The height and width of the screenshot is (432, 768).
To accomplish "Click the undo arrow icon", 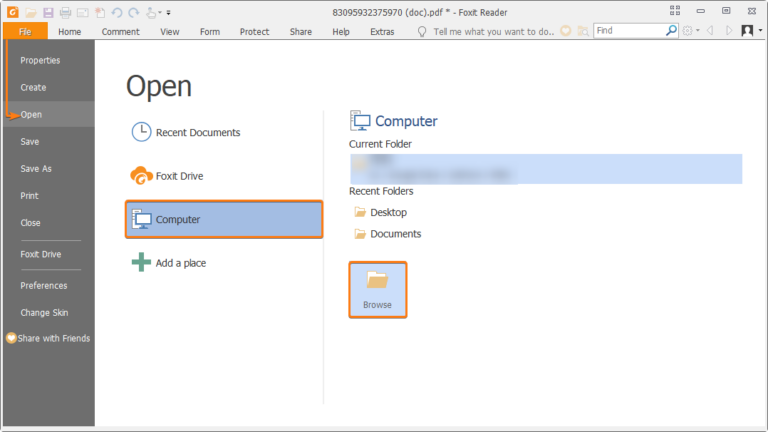I will point(117,13).
